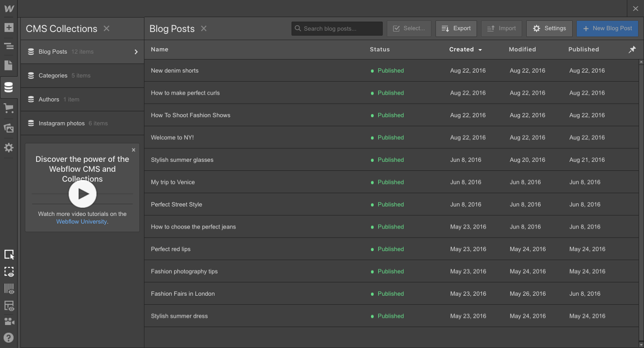644x348 pixels.
Task: Sort by the Modified column header
Action: tap(522, 50)
